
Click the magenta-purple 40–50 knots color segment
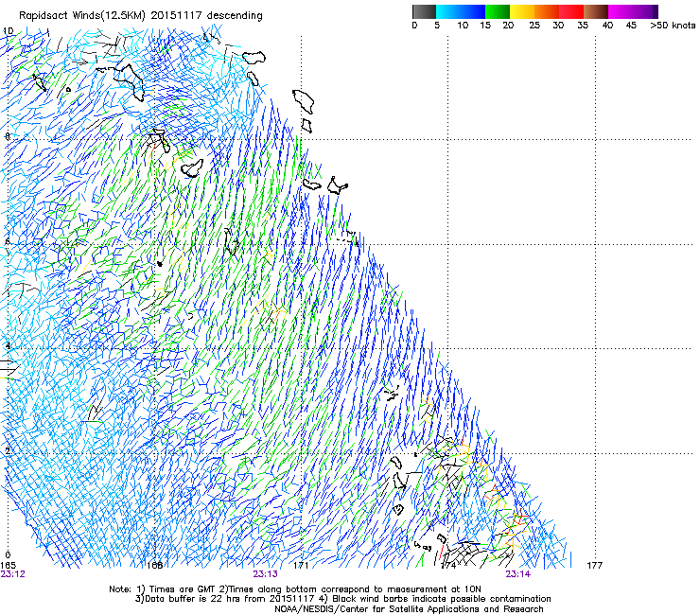[x=633, y=11]
